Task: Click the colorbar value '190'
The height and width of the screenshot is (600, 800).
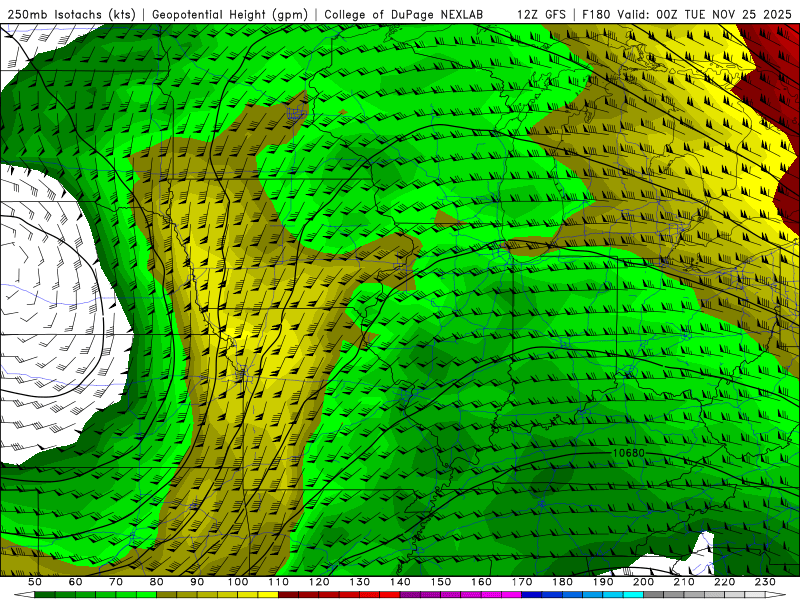Action: [x=603, y=582]
